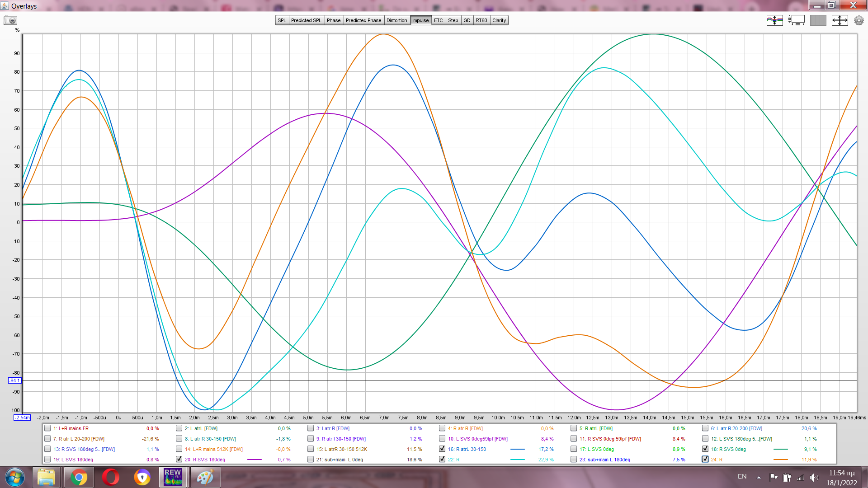Select the Step tab
Screen dimensions: 868x488
[453, 20]
